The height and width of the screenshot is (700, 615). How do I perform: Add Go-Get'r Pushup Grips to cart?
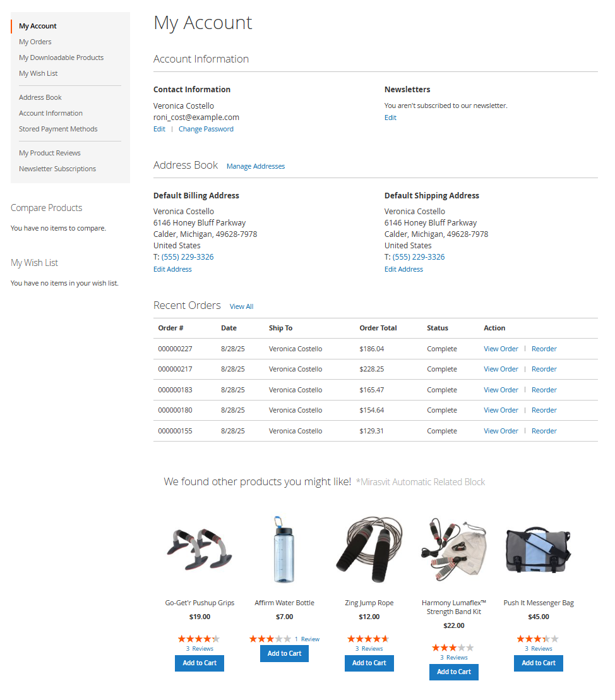pos(199,663)
